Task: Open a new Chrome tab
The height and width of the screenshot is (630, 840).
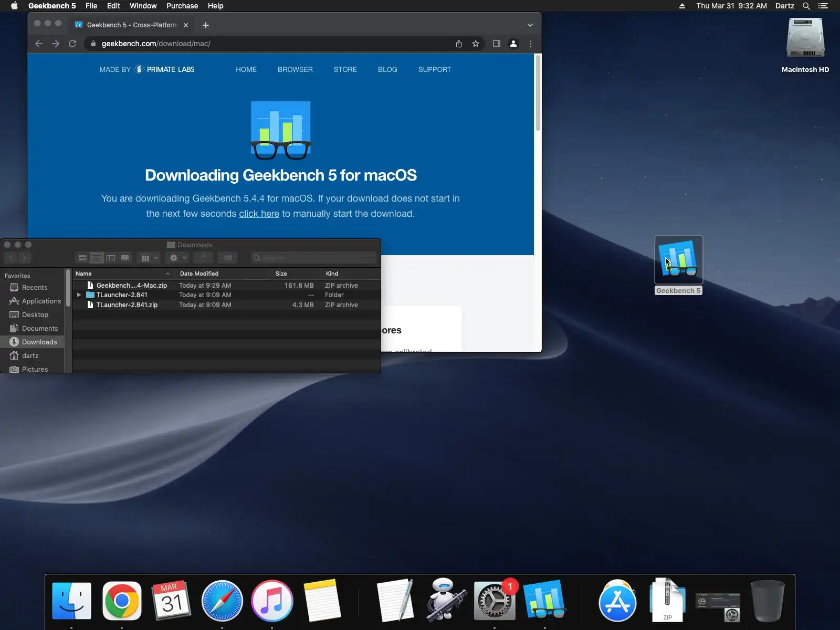Action: tap(206, 25)
